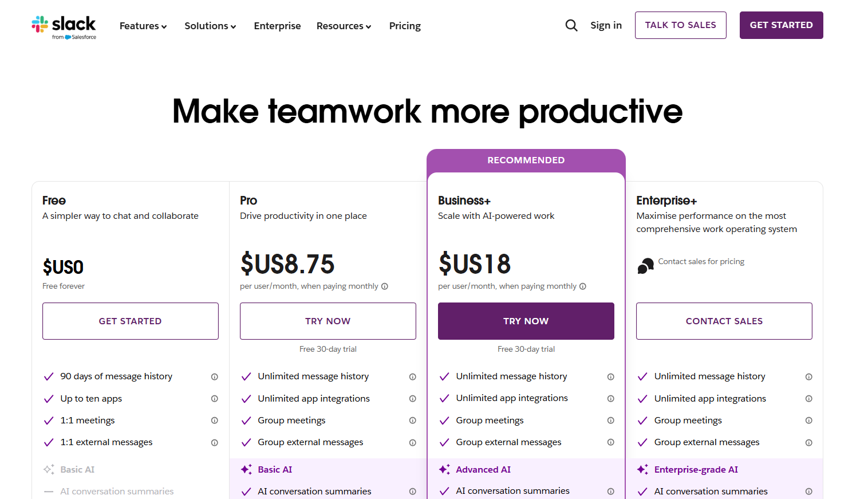Click info icon for Pro Group meetings
868x499 pixels.
413,421
